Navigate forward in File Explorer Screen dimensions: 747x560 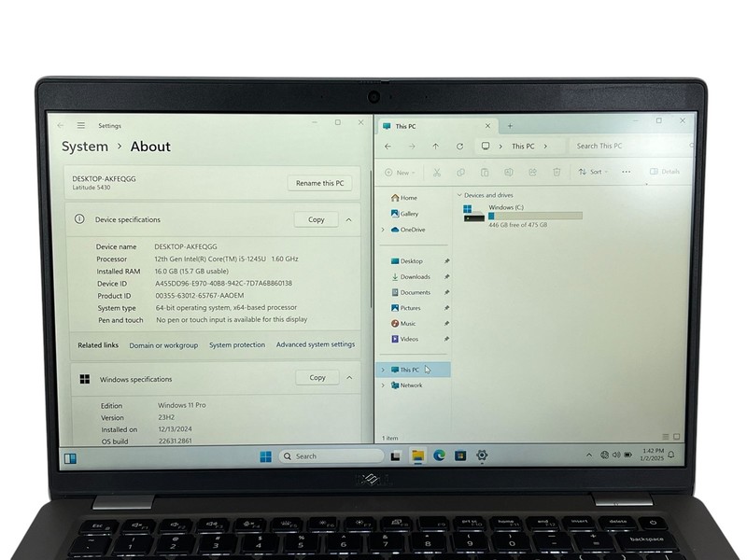[x=412, y=147]
